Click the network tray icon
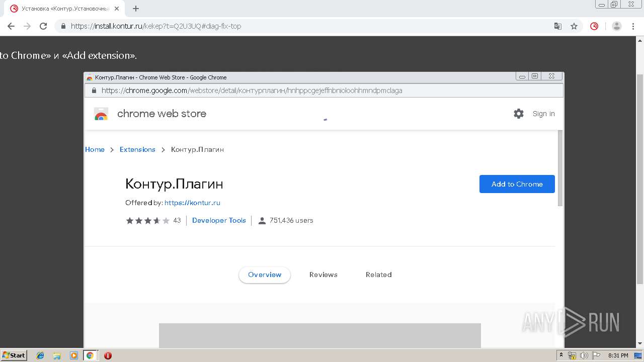 [572, 355]
